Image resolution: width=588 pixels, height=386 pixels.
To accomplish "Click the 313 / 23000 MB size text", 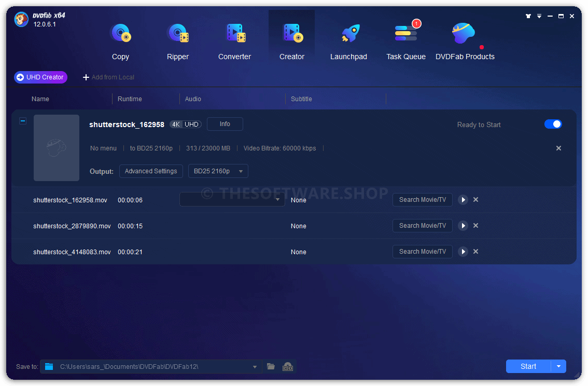I will point(208,148).
